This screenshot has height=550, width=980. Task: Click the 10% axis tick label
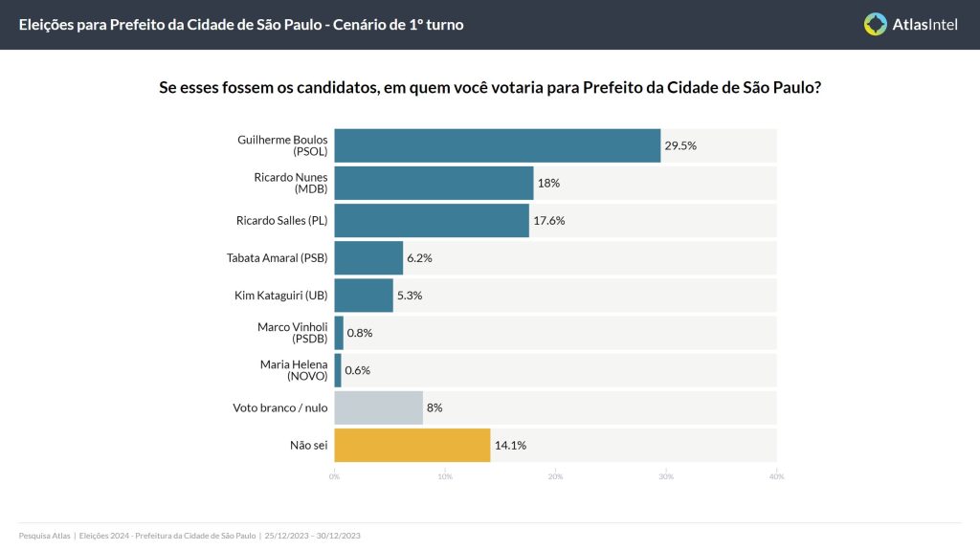(445, 476)
